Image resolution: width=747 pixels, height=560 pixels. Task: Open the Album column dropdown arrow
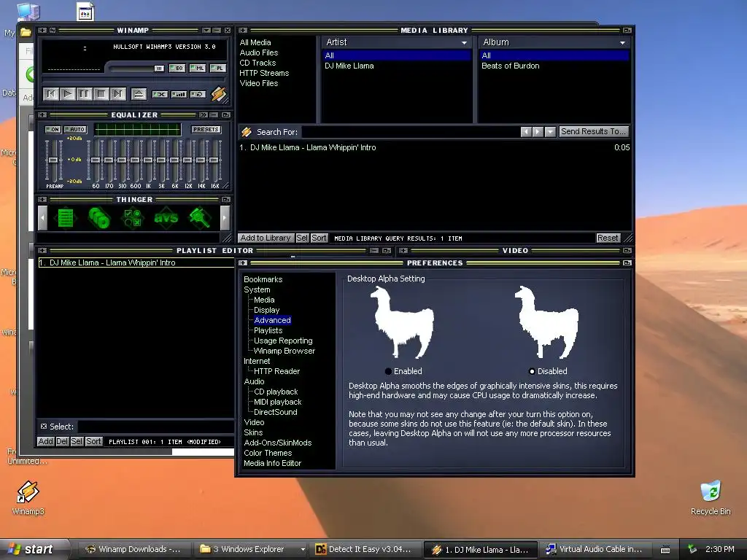[622, 43]
